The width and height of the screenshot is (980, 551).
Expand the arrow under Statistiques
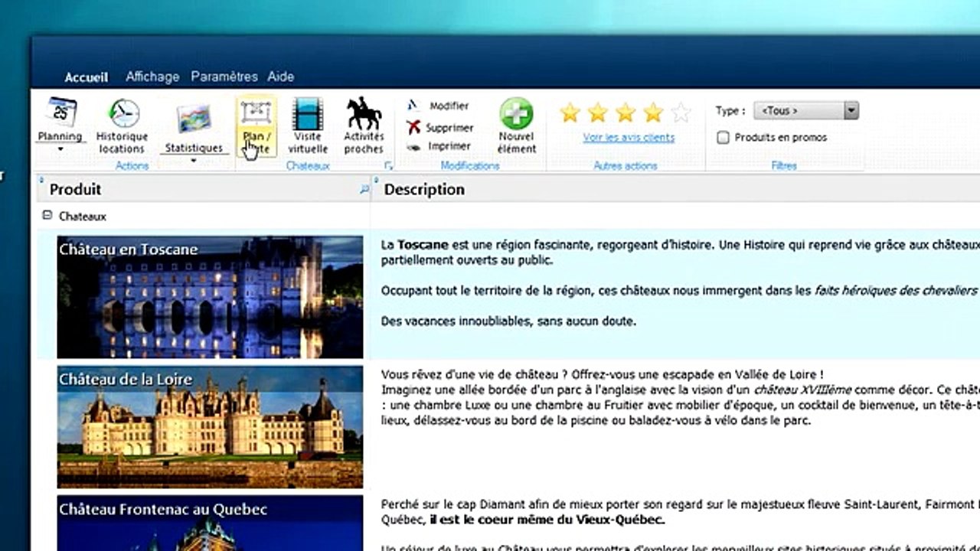[x=194, y=161]
